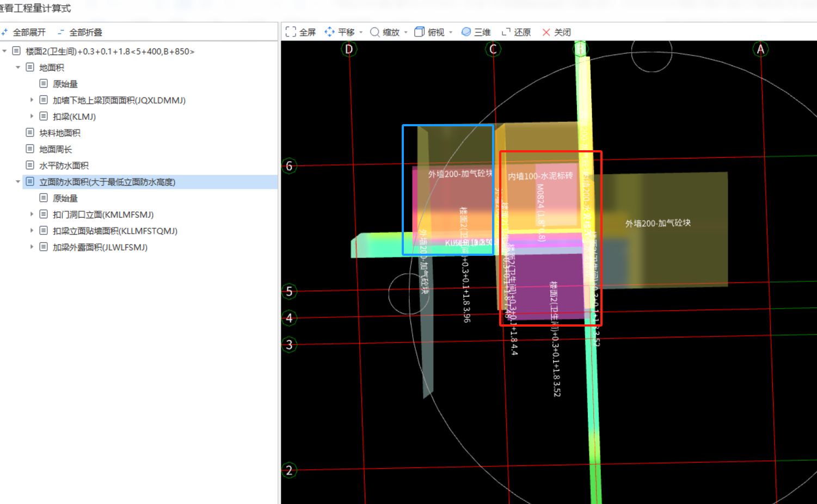Click the icon of 原始量 under 地面积
The image size is (817, 504).
tap(44, 84)
